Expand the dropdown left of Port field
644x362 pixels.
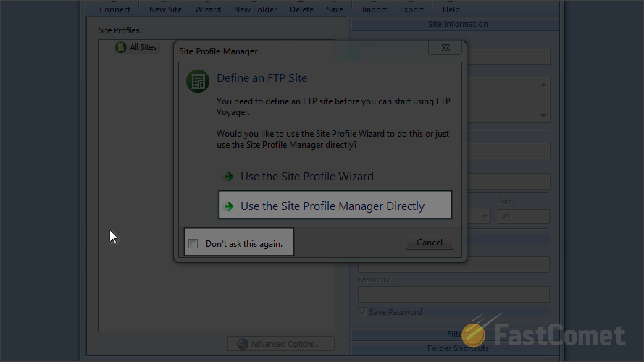coord(485,216)
